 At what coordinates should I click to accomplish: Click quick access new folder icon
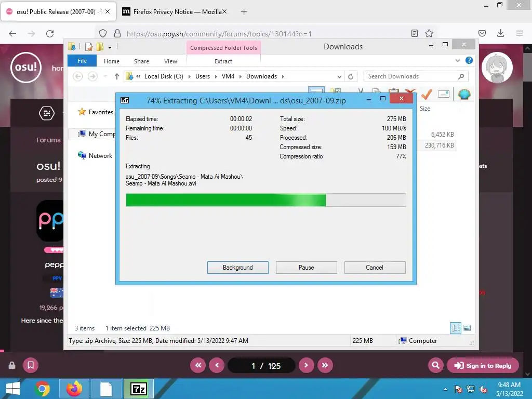point(100,47)
